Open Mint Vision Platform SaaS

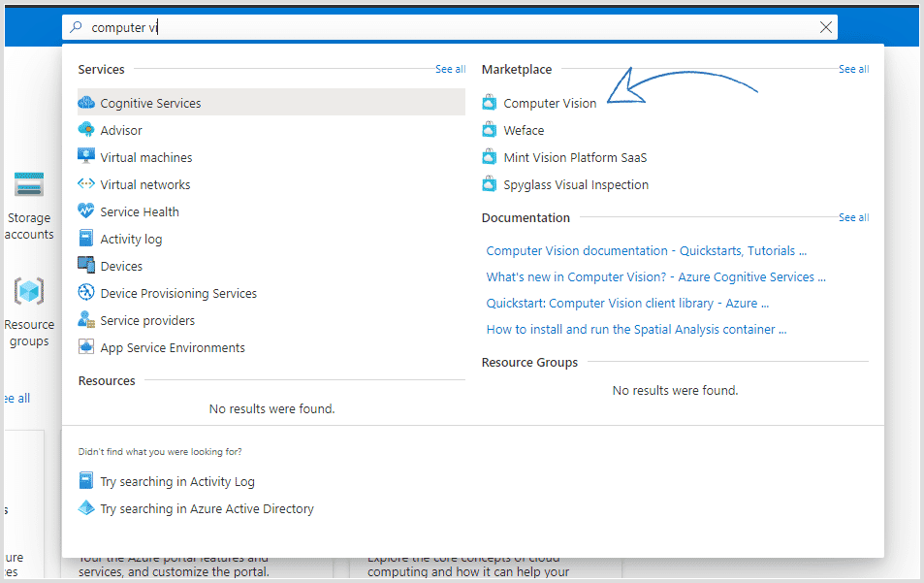pyautogui.click(x=575, y=157)
